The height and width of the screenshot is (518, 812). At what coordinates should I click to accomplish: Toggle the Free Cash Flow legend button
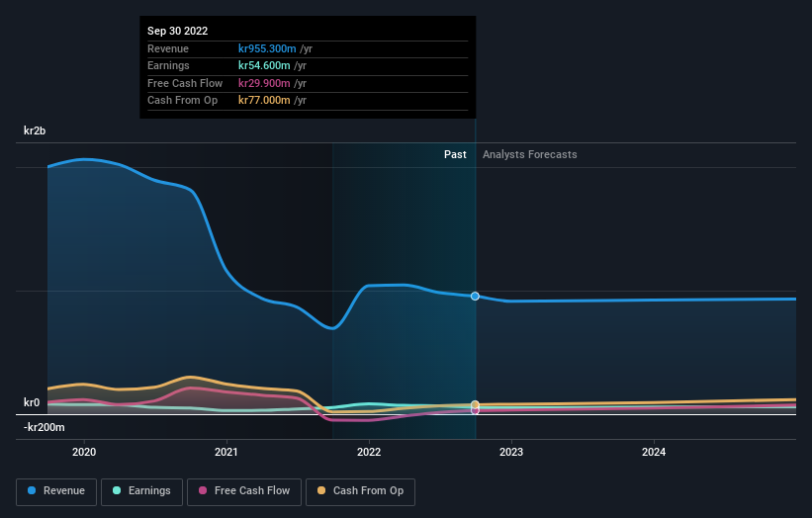[x=244, y=491]
